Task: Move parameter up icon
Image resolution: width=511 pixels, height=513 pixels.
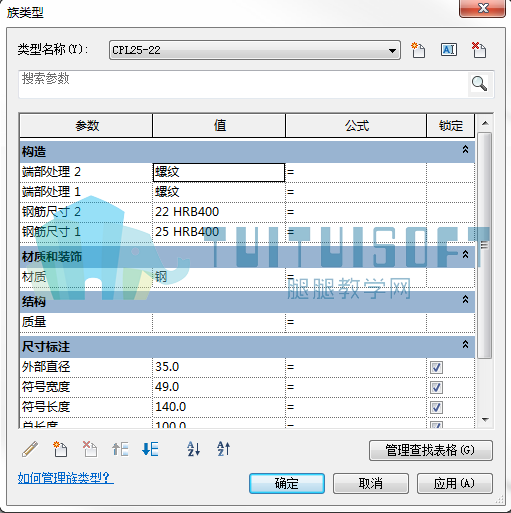Action: pyautogui.click(x=120, y=449)
